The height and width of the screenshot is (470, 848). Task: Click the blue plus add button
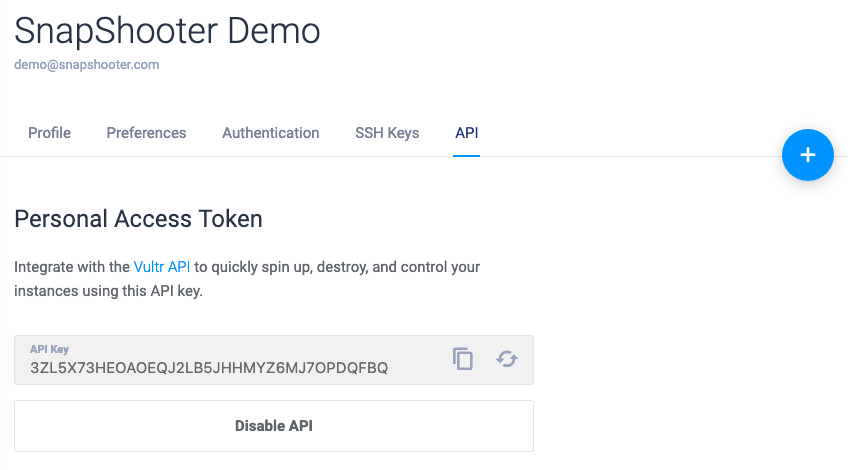point(807,155)
